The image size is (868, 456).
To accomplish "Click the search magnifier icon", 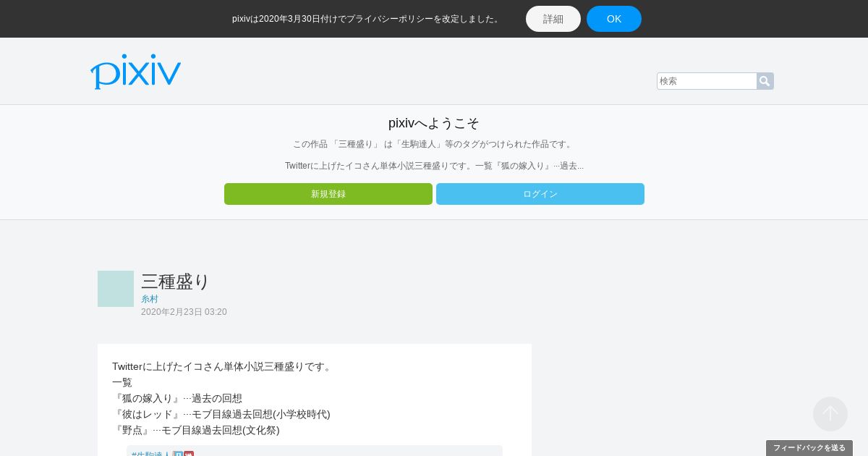I will pos(765,81).
